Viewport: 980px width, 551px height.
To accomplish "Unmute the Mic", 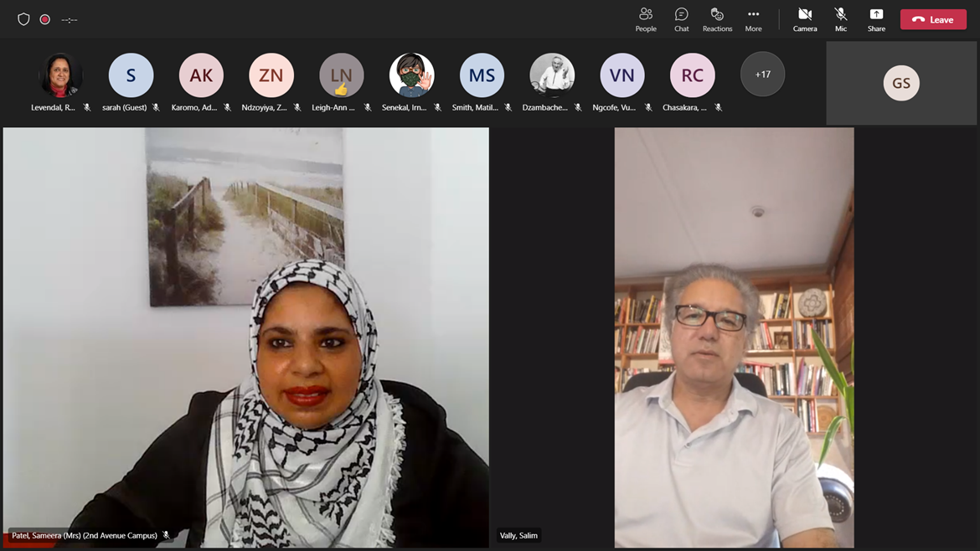I will tap(841, 19).
